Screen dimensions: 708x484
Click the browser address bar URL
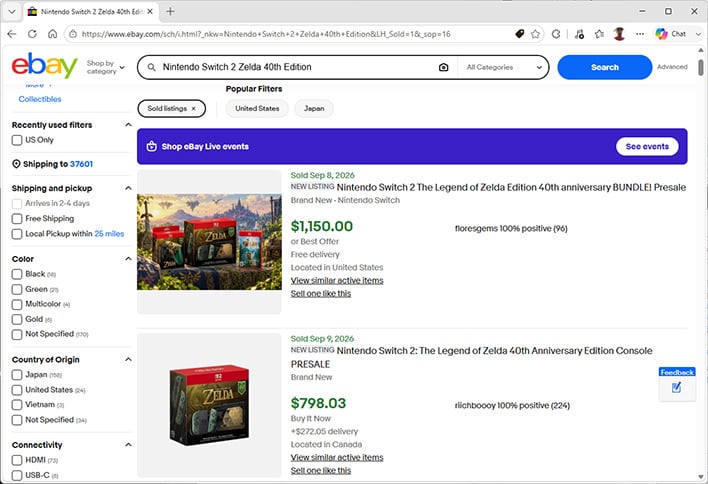[266, 34]
